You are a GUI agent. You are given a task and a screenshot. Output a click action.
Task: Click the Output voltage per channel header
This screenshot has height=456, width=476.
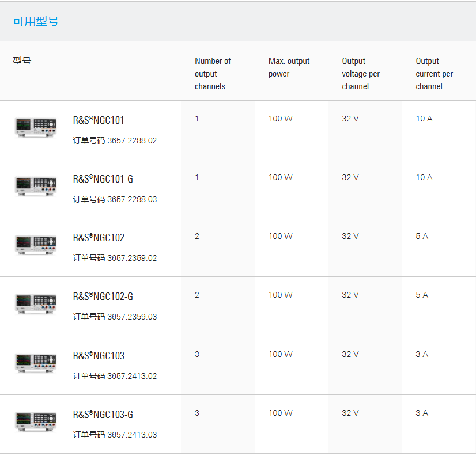point(361,74)
